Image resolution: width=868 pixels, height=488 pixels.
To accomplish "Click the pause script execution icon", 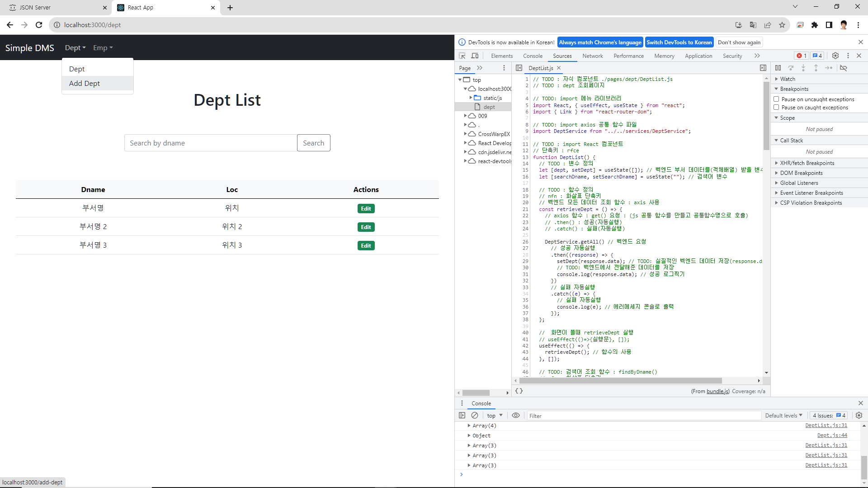I will 778,68.
